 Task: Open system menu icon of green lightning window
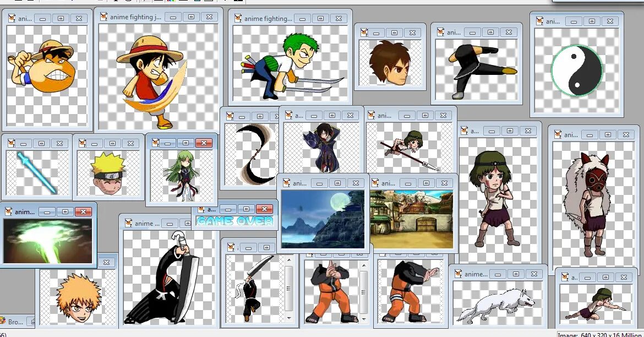point(8,211)
